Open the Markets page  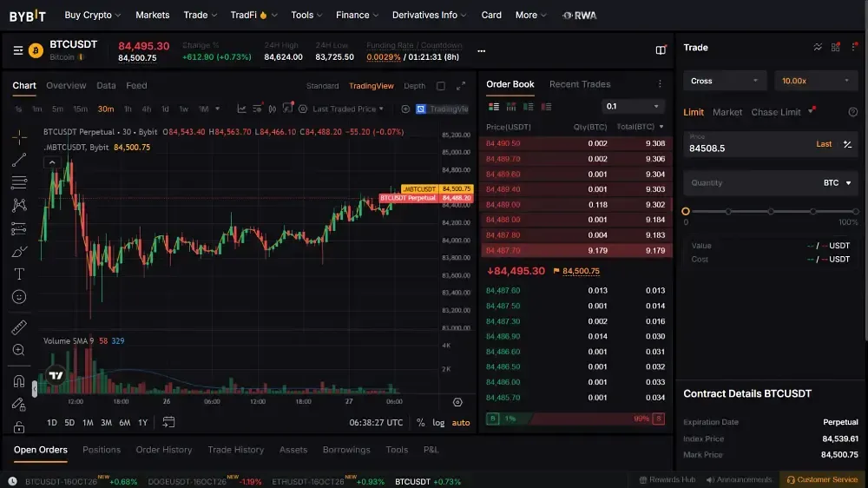coord(152,15)
